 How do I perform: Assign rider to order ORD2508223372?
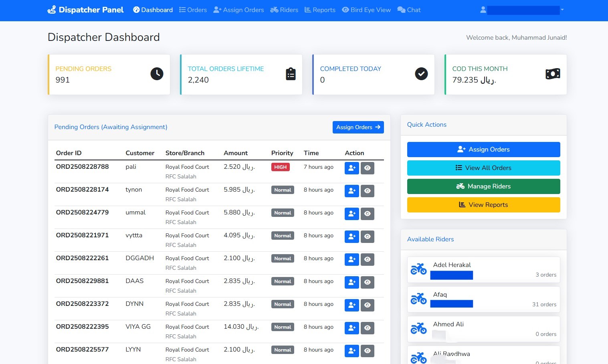(x=352, y=305)
